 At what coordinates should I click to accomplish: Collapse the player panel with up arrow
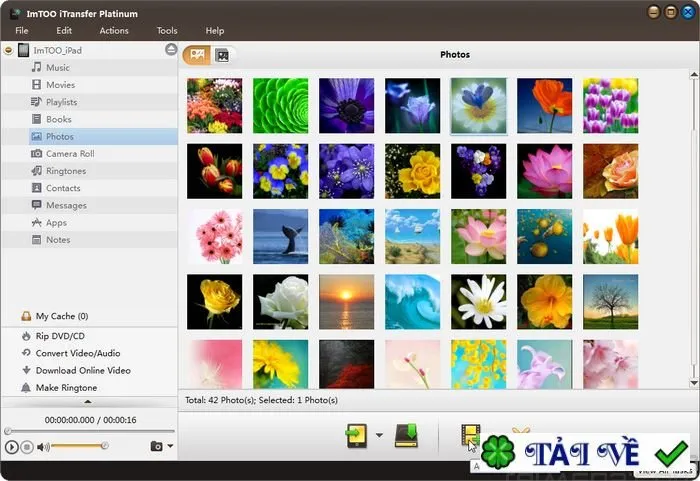click(88, 402)
